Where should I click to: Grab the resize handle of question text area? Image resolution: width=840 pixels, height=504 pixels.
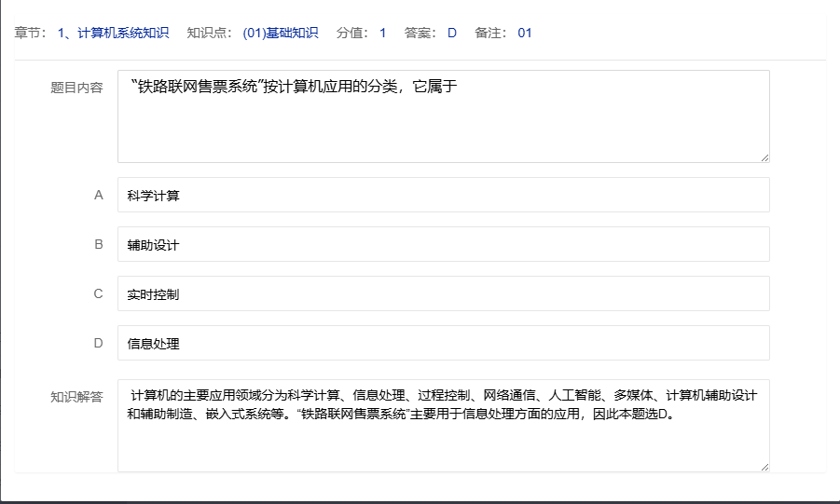[764, 157]
